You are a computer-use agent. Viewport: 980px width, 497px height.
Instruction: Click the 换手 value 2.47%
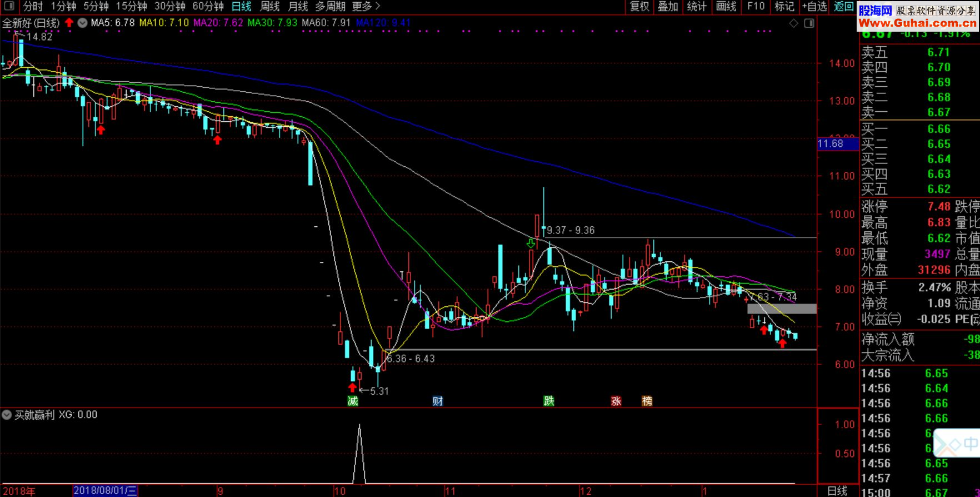click(x=934, y=287)
